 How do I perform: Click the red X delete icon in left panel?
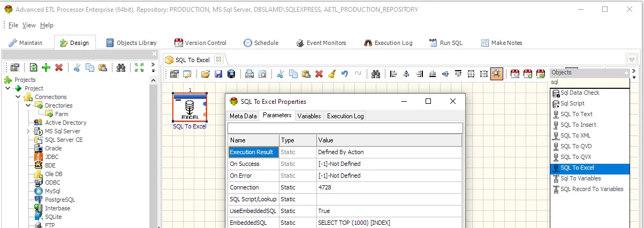click(59, 67)
